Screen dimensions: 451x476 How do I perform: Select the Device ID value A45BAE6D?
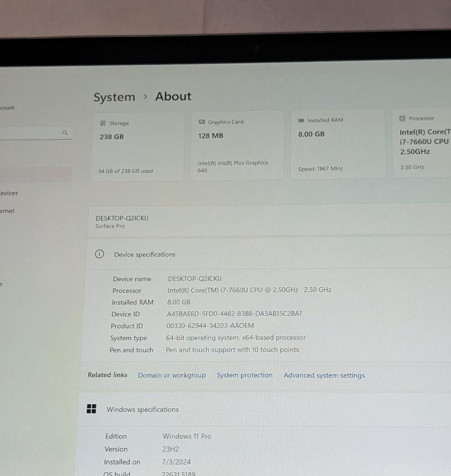pyautogui.click(x=234, y=314)
